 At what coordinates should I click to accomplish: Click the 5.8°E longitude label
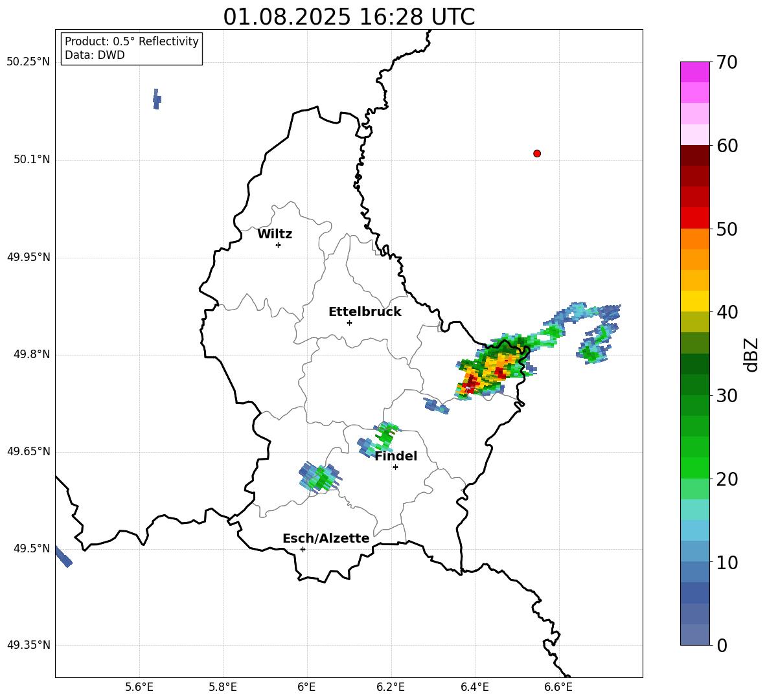pos(223,687)
